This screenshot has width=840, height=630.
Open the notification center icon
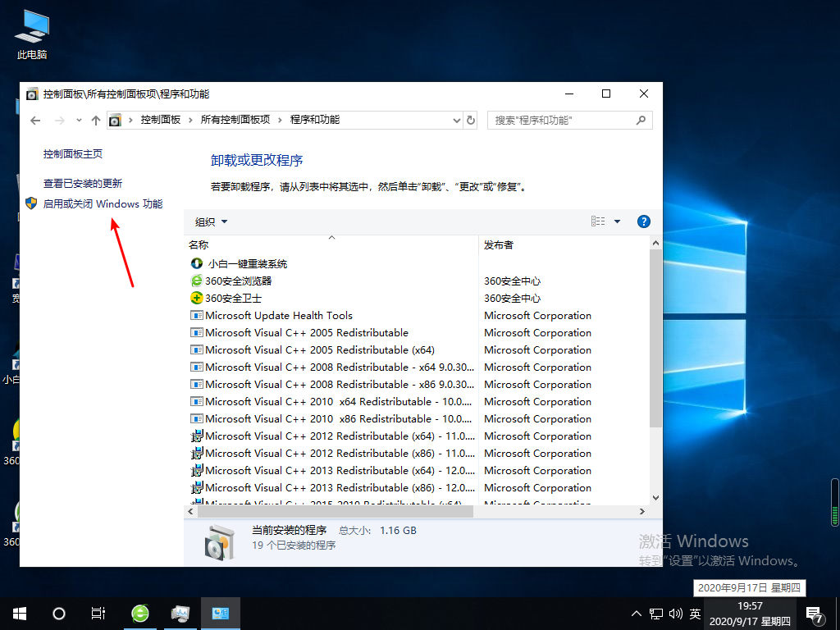[x=815, y=614]
